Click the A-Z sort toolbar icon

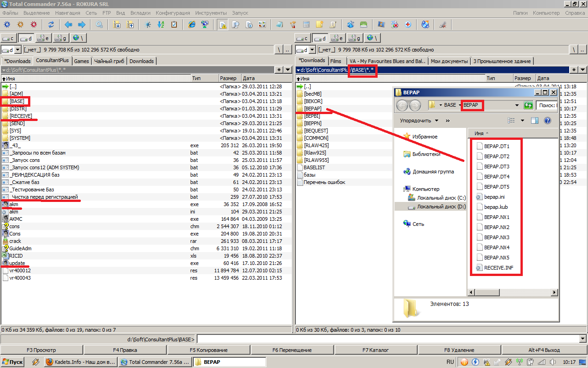(x=161, y=24)
